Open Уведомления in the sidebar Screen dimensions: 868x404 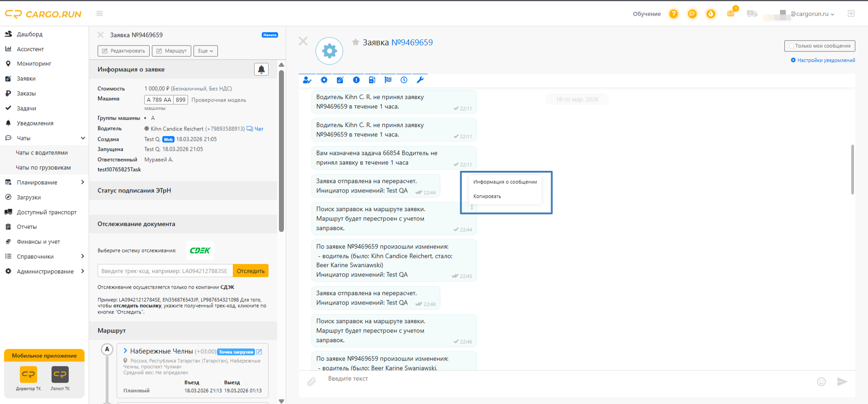pos(35,123)
